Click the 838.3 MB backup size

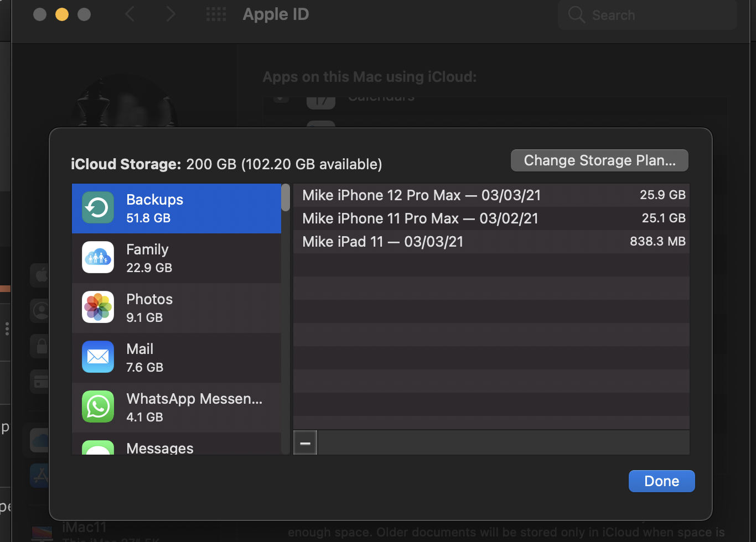657,241
